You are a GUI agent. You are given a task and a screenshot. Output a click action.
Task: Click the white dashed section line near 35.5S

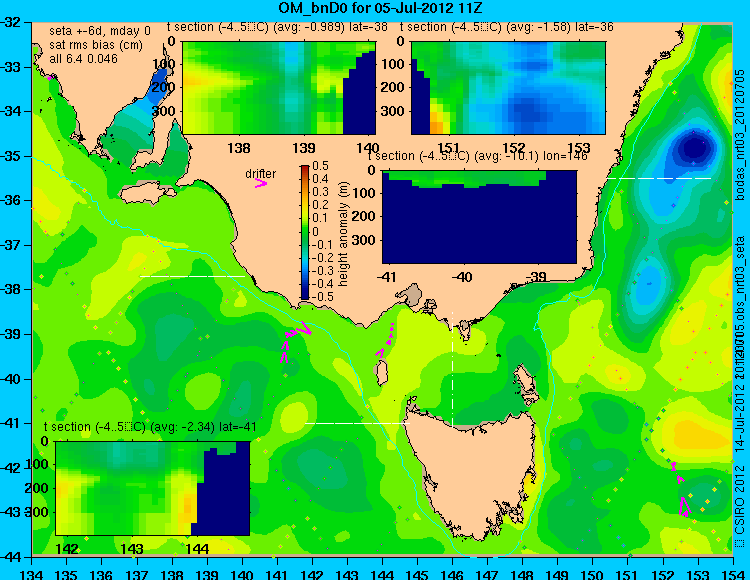point(659,178)
